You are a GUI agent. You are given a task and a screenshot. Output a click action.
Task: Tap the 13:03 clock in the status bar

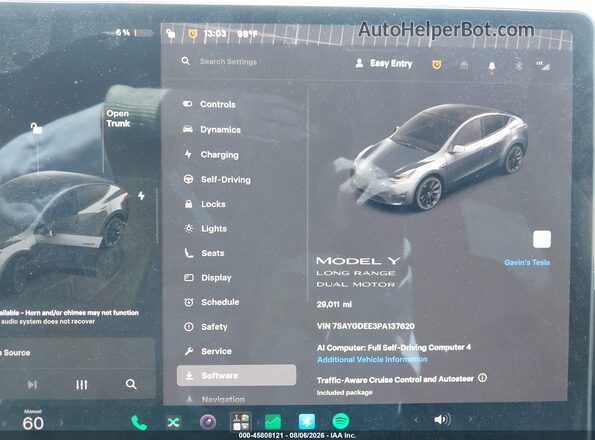point(215,34)
